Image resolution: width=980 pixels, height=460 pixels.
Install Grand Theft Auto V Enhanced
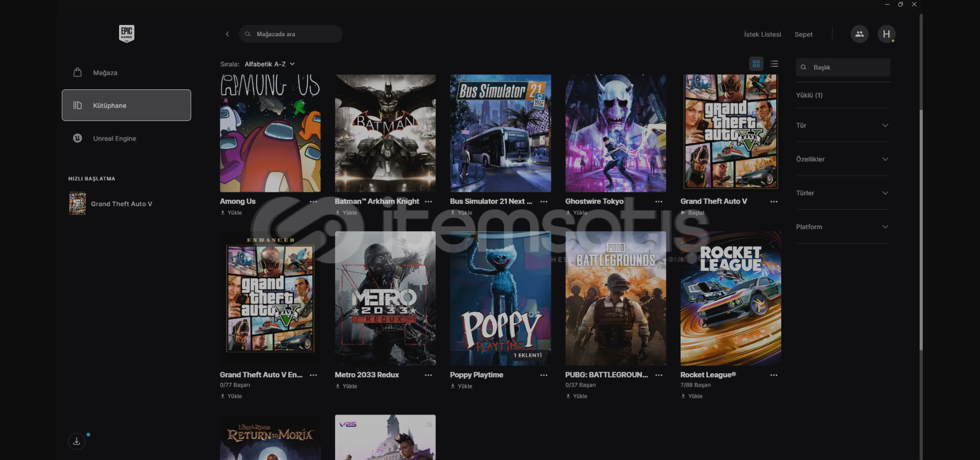[231, 396]
